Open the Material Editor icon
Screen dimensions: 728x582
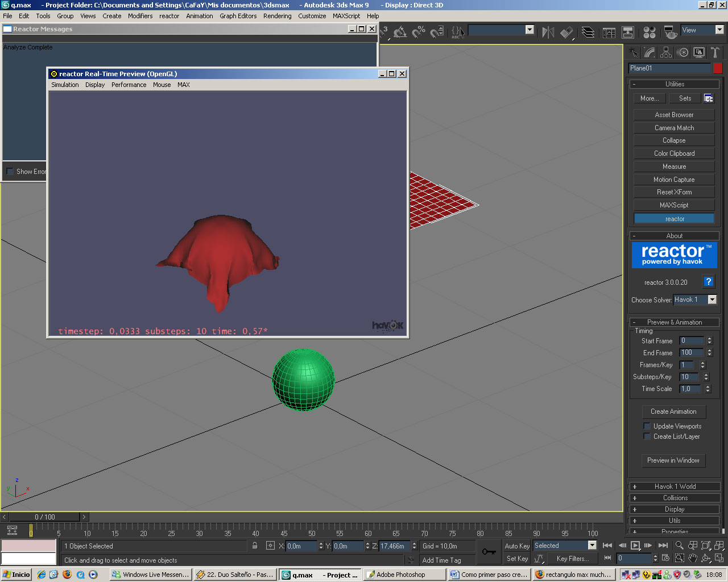pyautogui.click(x=650, y=32)
